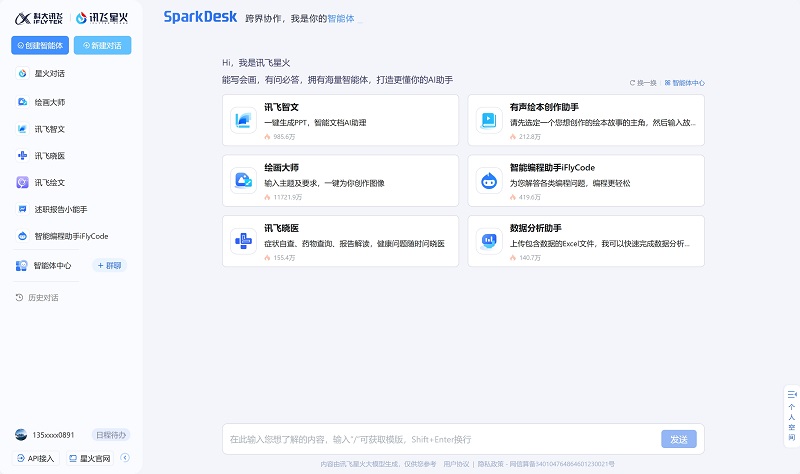The height and width of the screenshot is (474, 800).
Task: Click the 985.6万 popularity count
Action: point(284,137)
